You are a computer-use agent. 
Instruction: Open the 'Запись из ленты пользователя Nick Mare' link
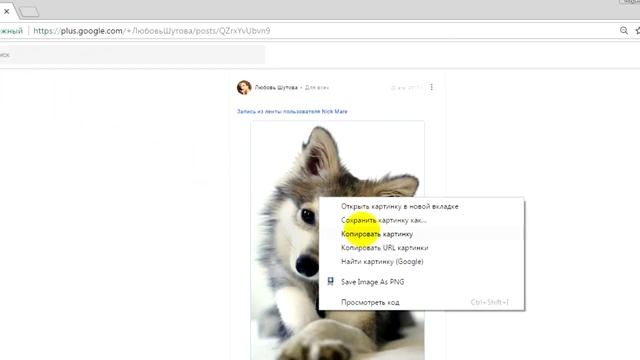(x=292, y=111)
